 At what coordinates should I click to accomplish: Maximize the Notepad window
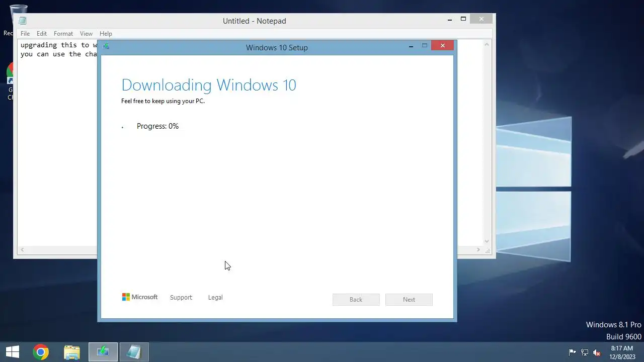(x=463, y=19)
